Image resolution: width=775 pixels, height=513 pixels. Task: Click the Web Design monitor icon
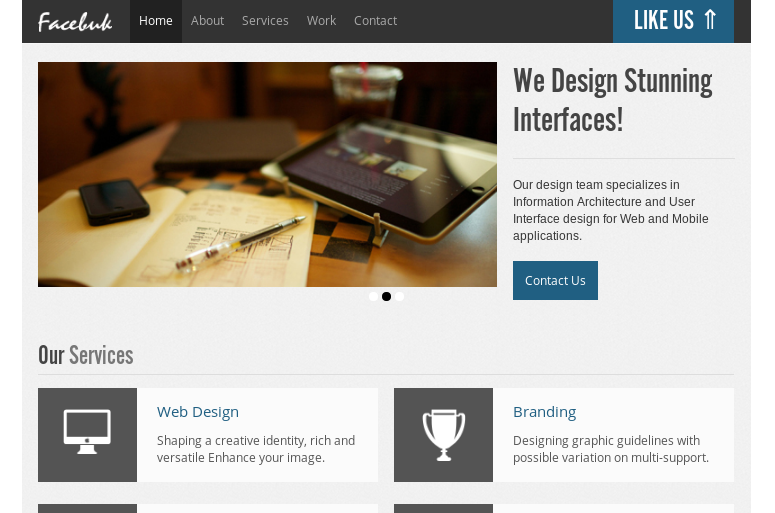coord(87,431)
